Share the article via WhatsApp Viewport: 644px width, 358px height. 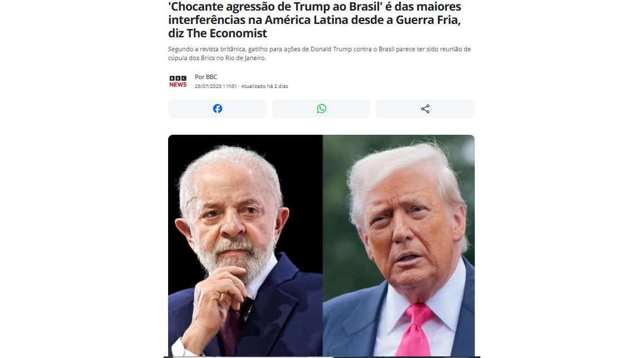click(321, 109)
